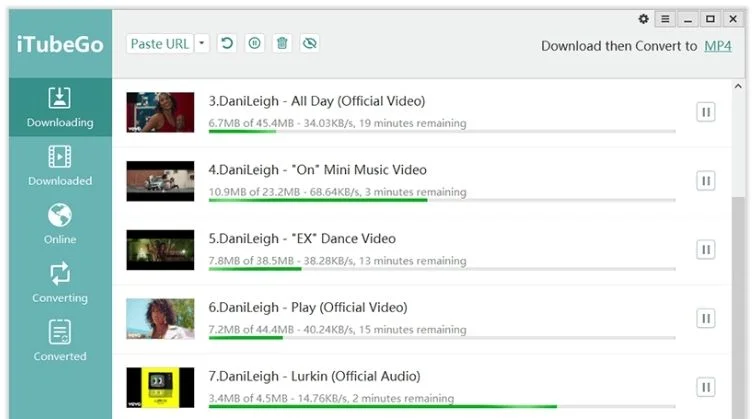Open the Online browser section
Image resolution: width=754 pixels, height=419 pixels.
(x=60, y=224)
